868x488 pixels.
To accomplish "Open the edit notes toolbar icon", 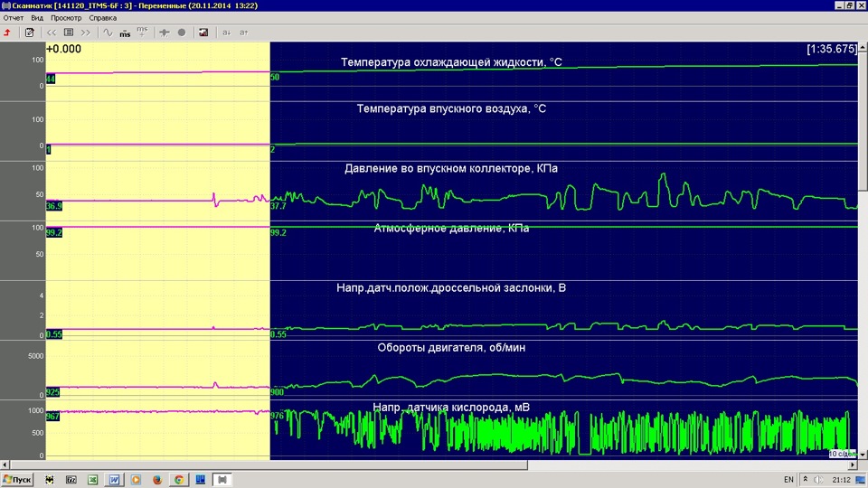I will 29,33.
